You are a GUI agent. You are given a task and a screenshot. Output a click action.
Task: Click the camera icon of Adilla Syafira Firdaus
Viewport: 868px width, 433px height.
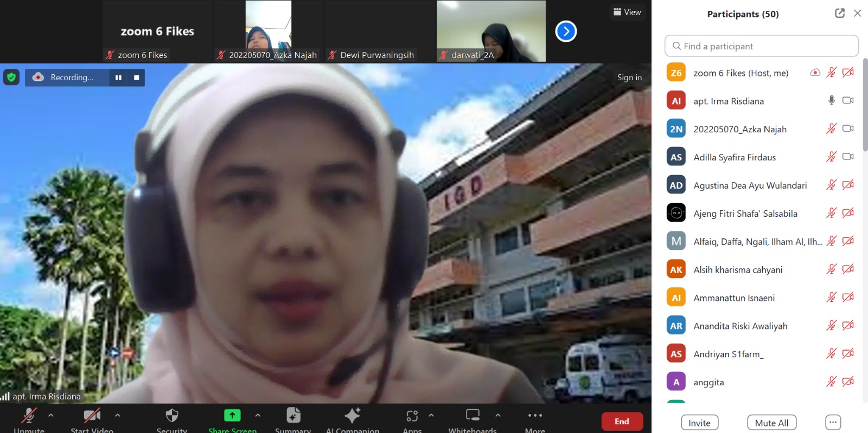coord(848,157)
